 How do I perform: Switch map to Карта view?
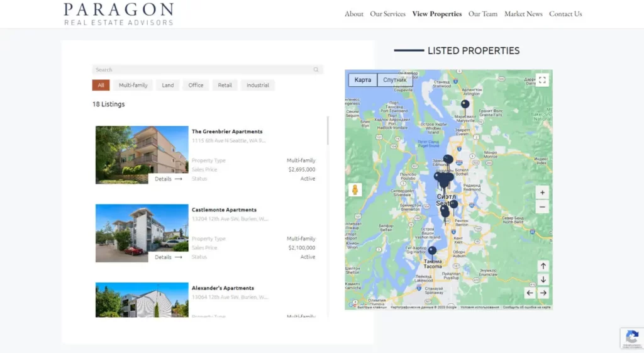coord(363,80)
